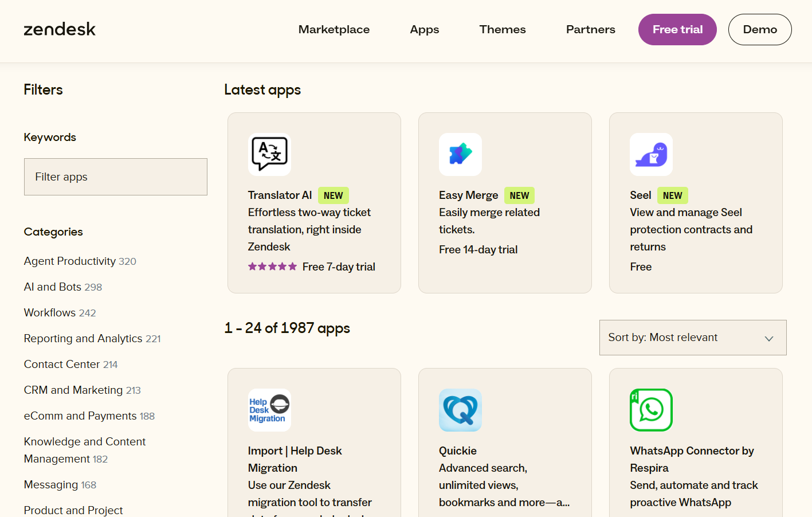This screenshot has height=517, width=812.
Task: Open the Translator AI app title
Action: (x=280, y=195)
